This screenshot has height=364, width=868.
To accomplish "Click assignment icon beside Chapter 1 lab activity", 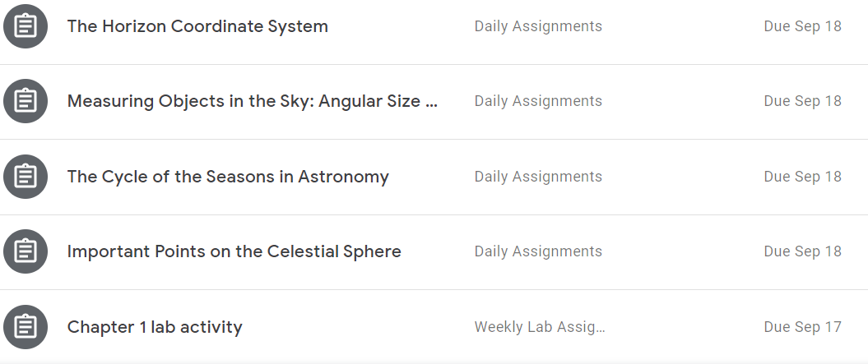I will click(26, 327).
